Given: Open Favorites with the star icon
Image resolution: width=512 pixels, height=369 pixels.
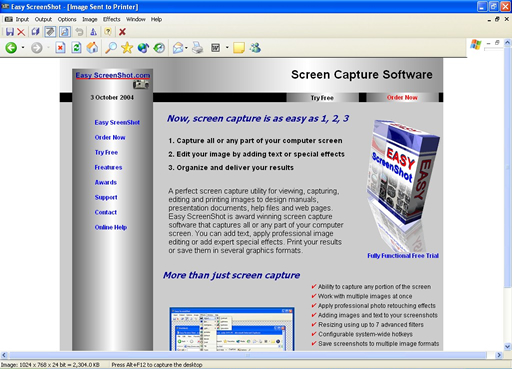Looking at the screenshot, I should [x=127, y=48].
